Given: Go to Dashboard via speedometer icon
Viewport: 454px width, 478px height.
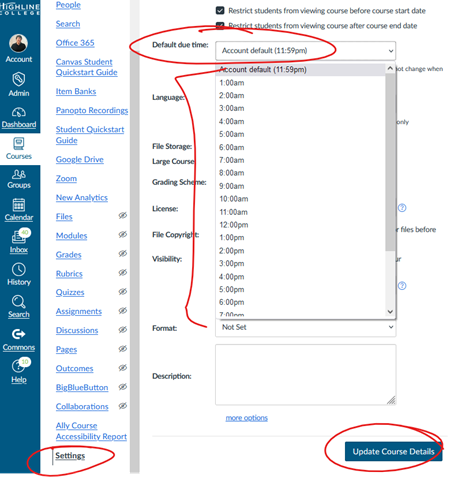Looking at the screenshot, I should click(x=19, y=112).
